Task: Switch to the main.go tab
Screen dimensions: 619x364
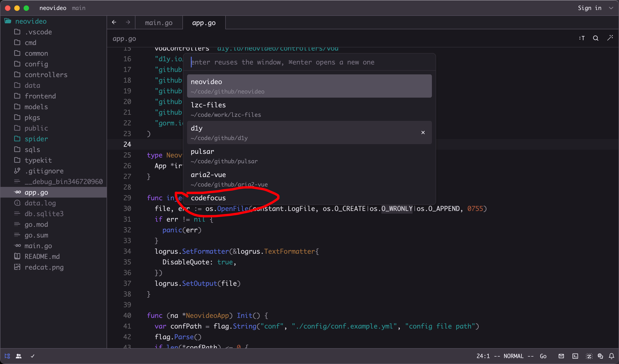Action: pos(159,23)
